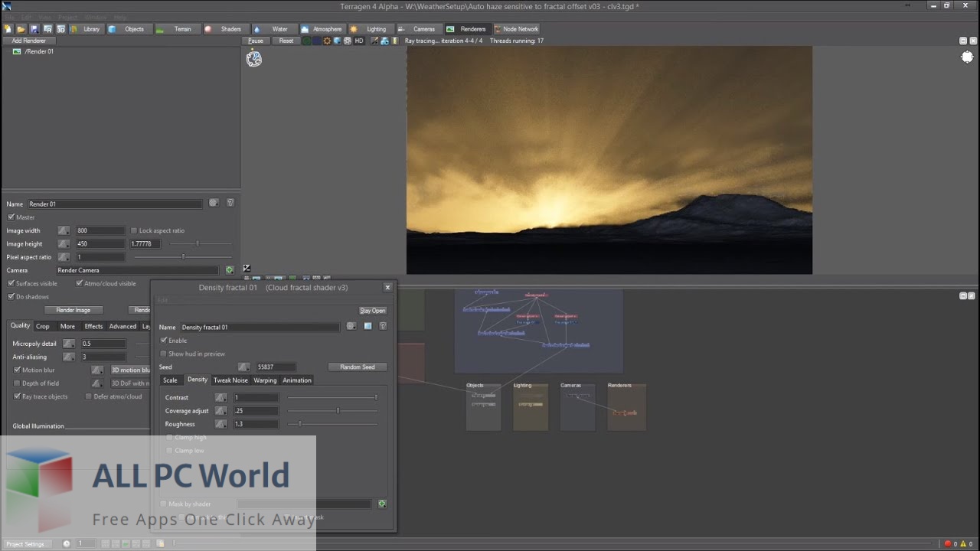Click the blue preview icon in Density fractal dialog

pos(367,326)
